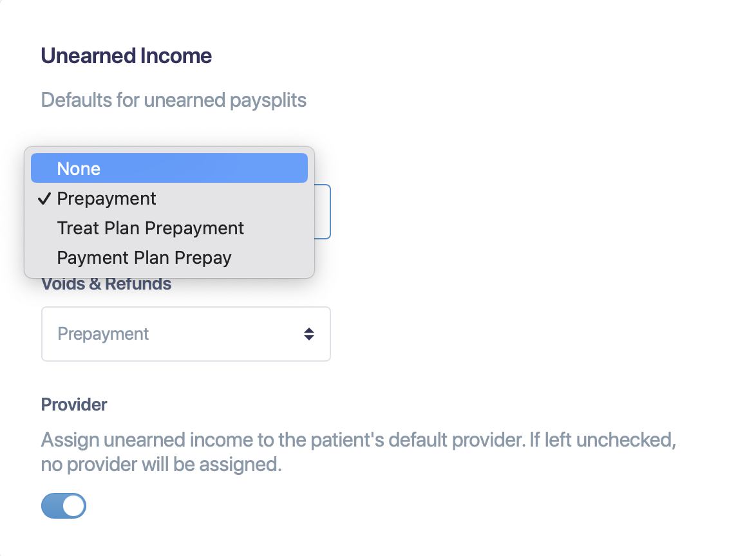Click the Unearned Income heading
This screenshot has width=756, height=556.
(x=126, y=56)
